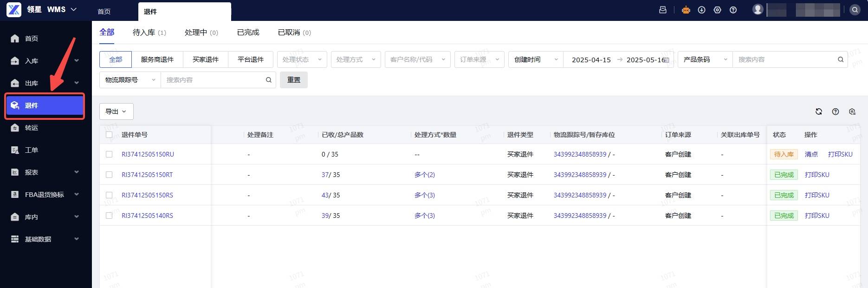This screenshot has height=288, width=868.
Task: Open the settings icon in top bar
Action: coord(718,10)
